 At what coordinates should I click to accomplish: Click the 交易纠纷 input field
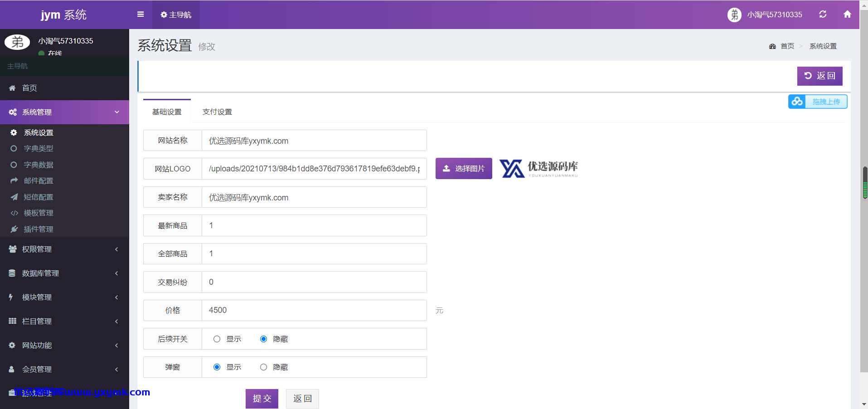click(314, 282)
